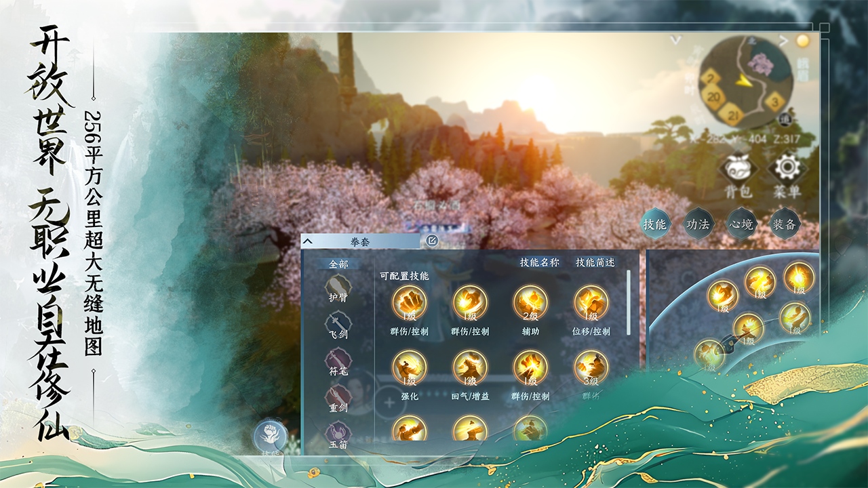Click the edit icon beside 拳套 header
868x488 pixels.
click(432, 241)
